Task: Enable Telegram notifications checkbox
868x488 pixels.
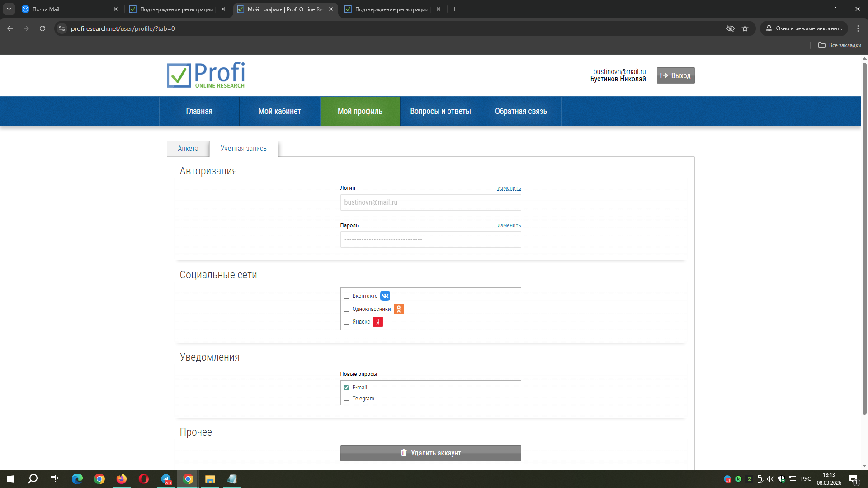Action: pos(347,398)
